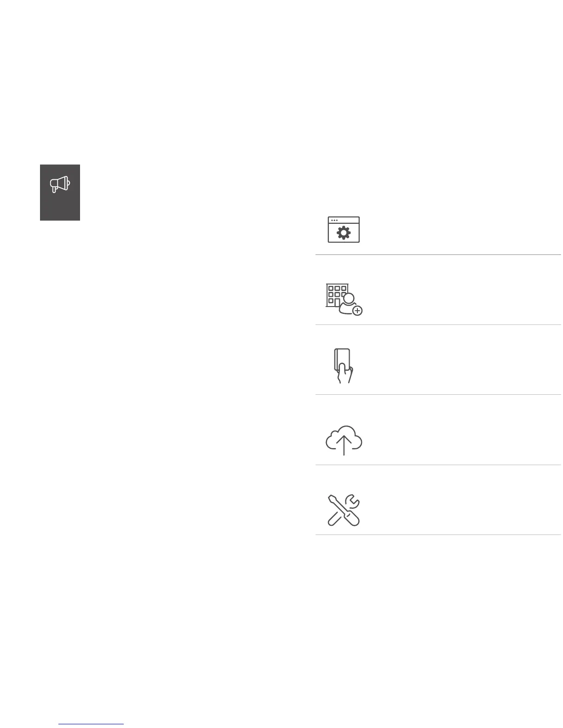Viewport: 563px width, 728px height.
Task: Click the divider line below the hand card icon
Action: (438, 394)
